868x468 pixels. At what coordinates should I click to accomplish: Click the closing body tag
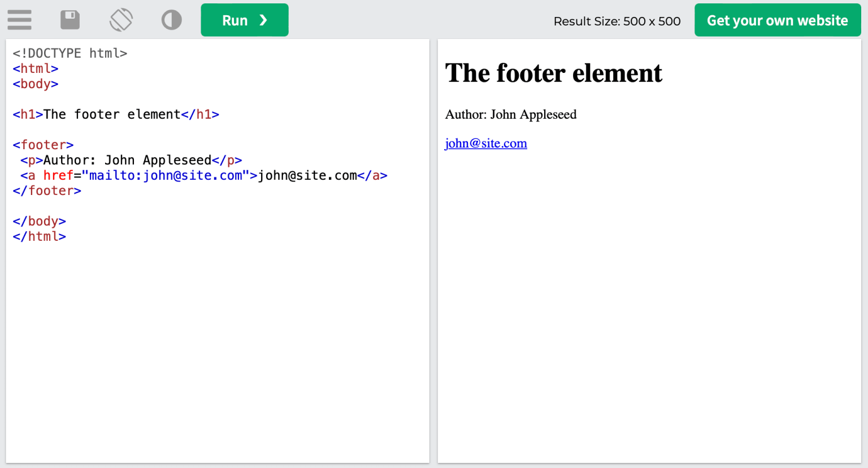38,220
